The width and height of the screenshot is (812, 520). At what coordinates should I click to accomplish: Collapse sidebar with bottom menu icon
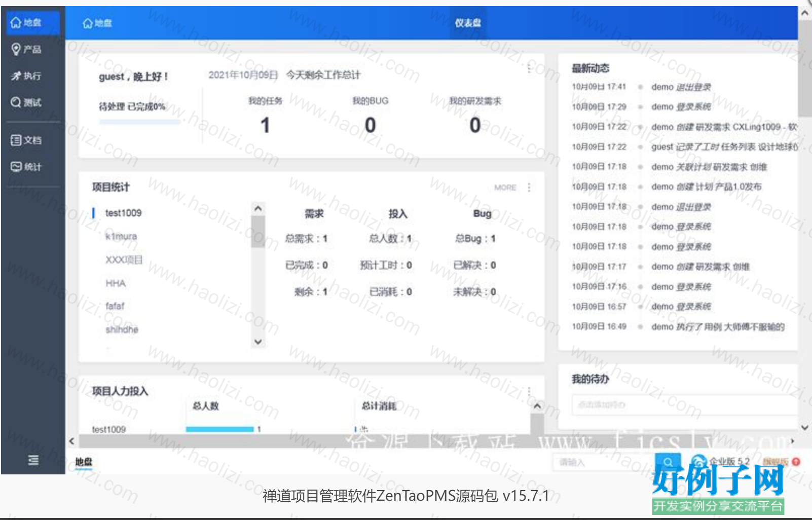click(x=33, y=460)
